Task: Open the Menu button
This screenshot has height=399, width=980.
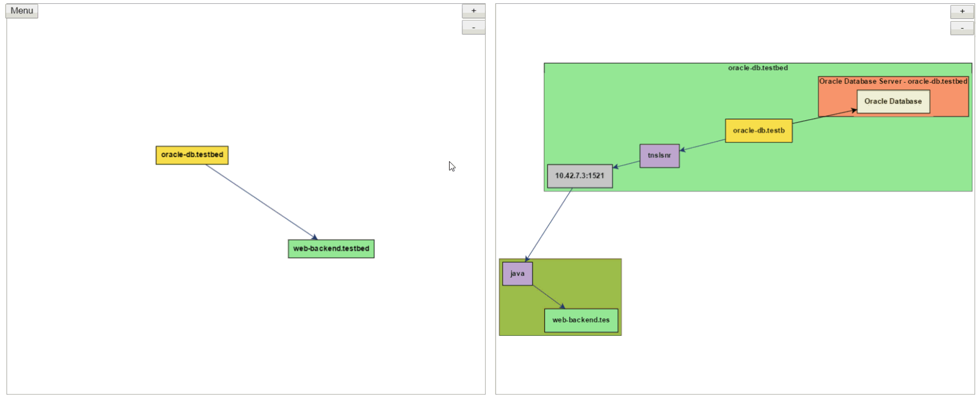Action: [22, 11]
